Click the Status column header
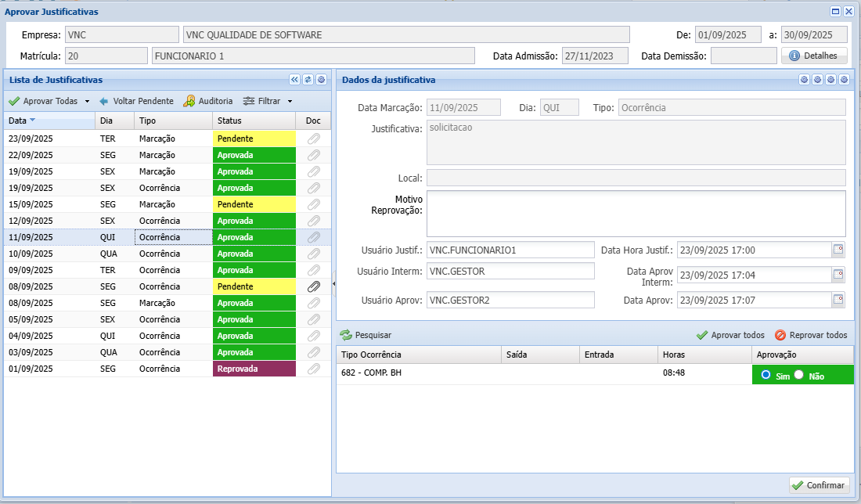 coord(254,121)
